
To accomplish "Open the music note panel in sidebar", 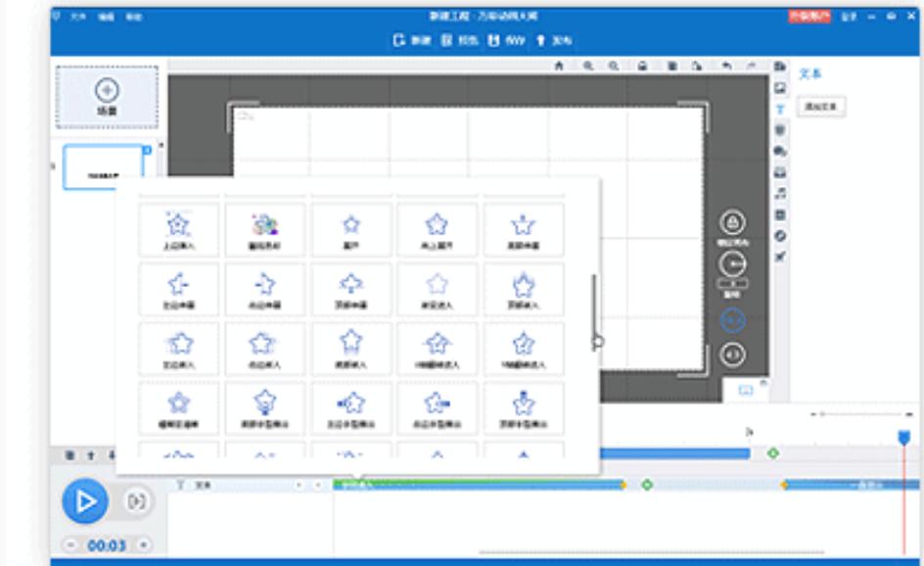I will 780,193.
